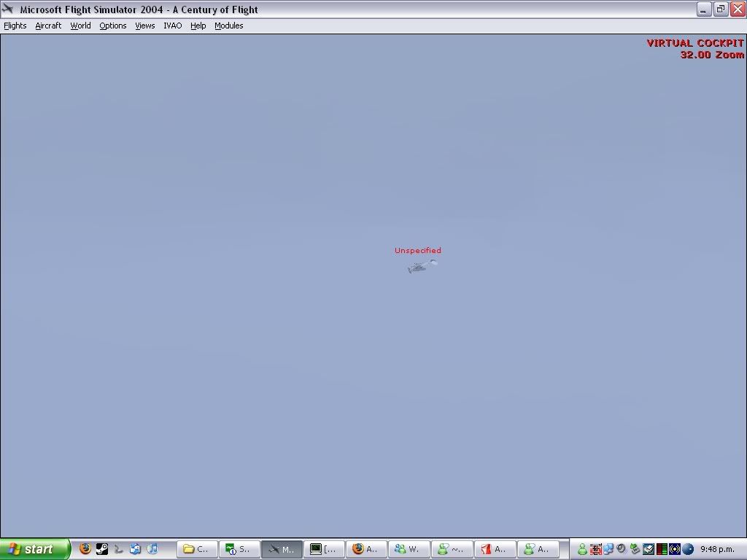
Task: Click the 'Unspecified' aircraft in the sky
Action: (x=422, y=266)
